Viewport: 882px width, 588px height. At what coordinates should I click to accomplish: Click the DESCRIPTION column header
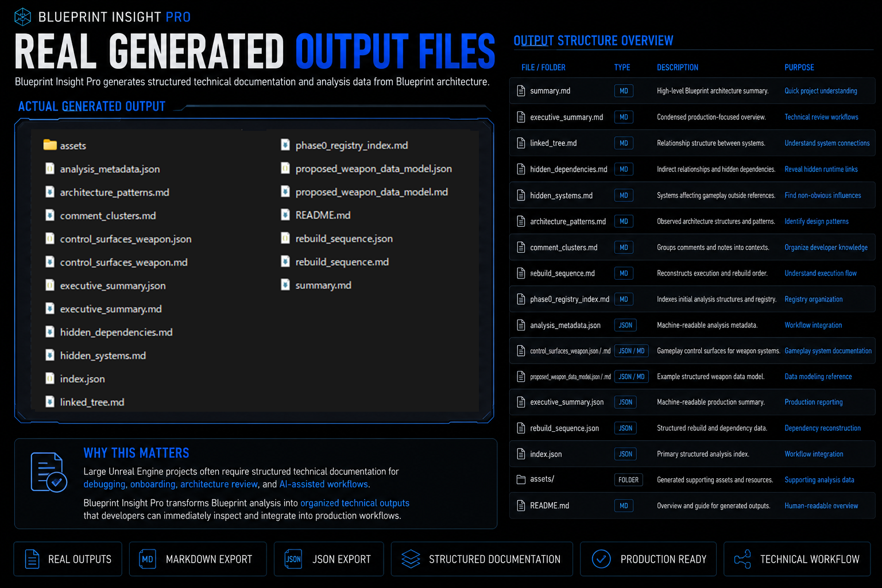(x=678, y=67)
